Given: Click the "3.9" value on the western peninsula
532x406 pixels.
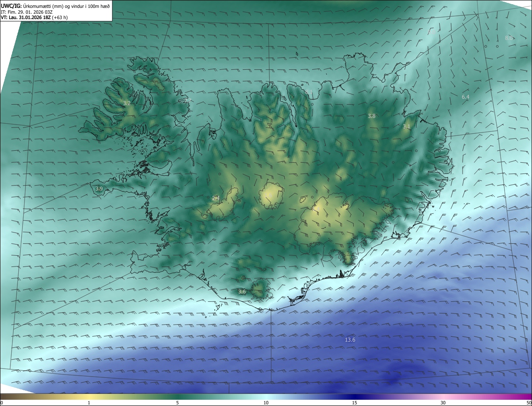Looking at the screenshot, I should 99,189.
